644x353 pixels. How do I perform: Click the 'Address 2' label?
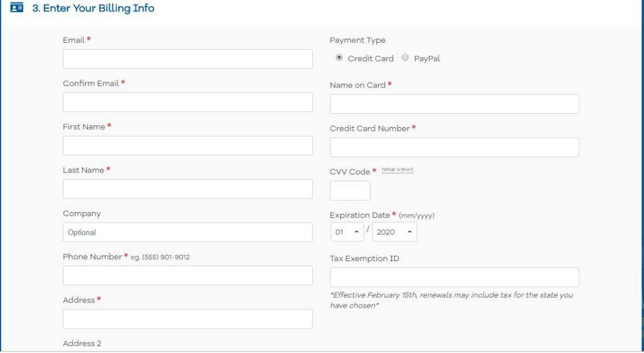click(82, 344)
